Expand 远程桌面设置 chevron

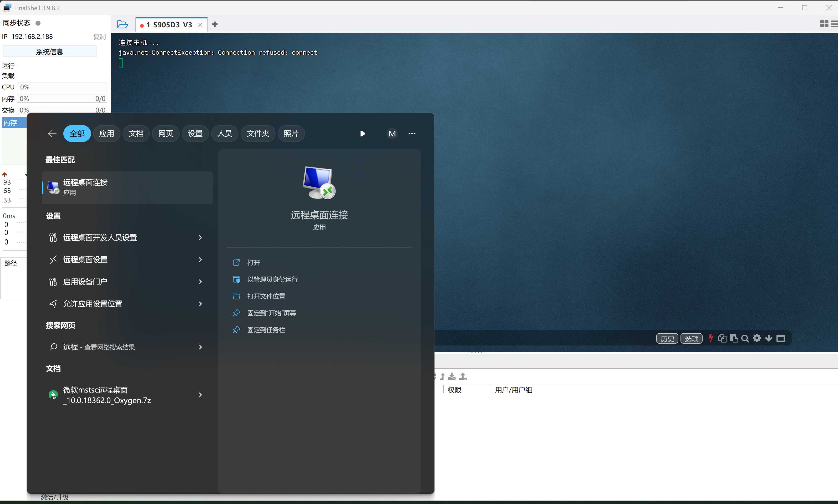pos(200,260)
